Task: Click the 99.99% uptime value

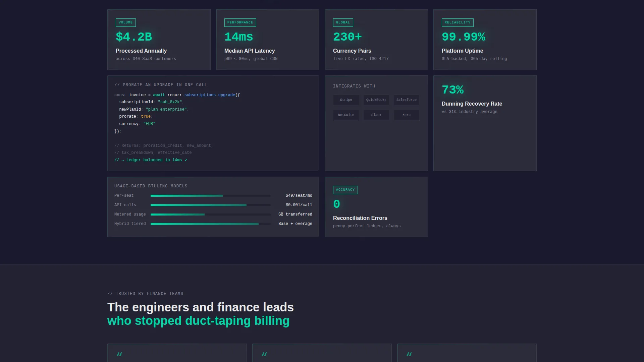Action: [x=463, y=37]
